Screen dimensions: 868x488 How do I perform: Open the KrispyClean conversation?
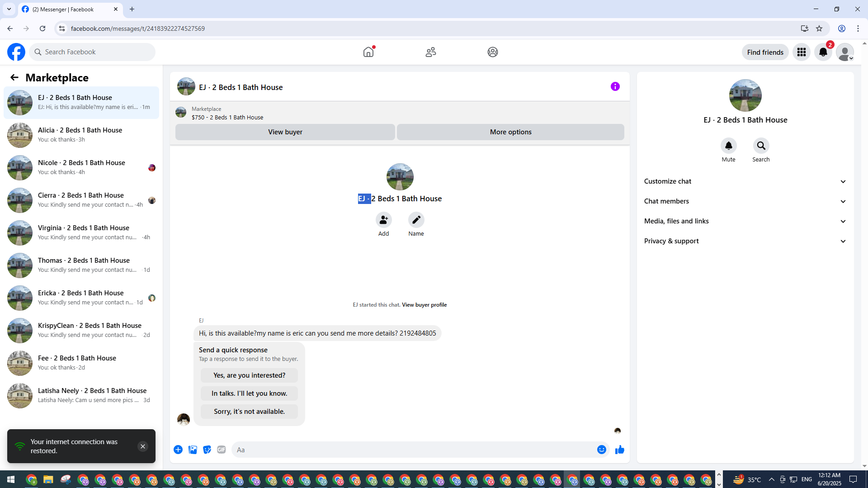[81, 330]
